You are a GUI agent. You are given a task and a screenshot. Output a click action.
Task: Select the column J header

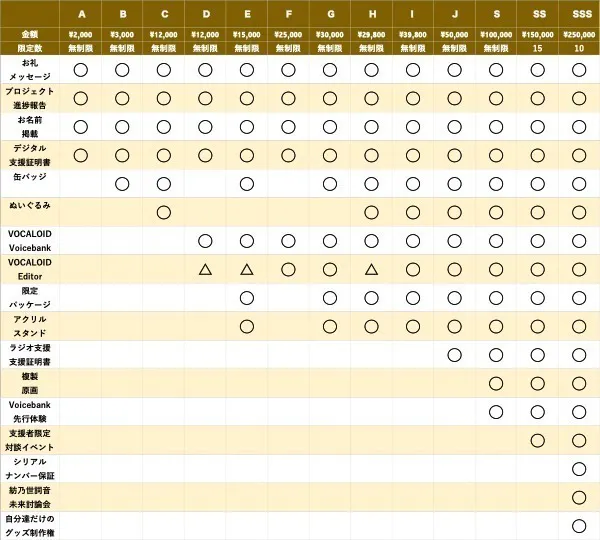(454, 14)
